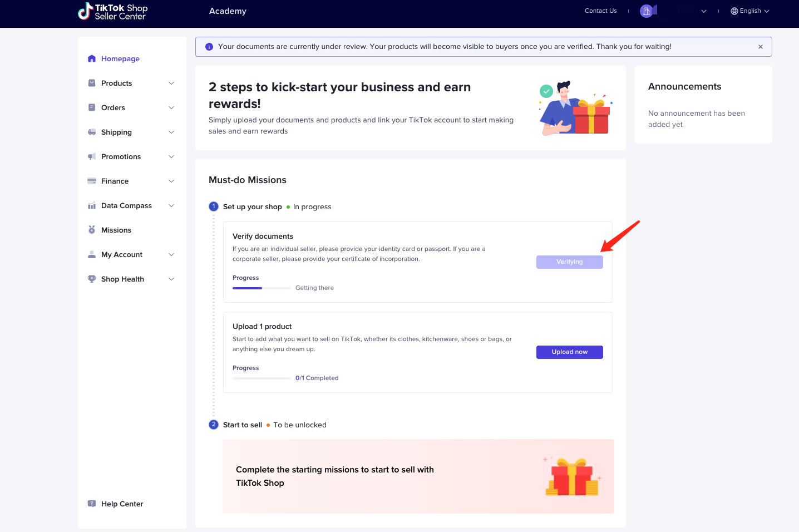Click the Orders sidebar icon

(92, 107)
